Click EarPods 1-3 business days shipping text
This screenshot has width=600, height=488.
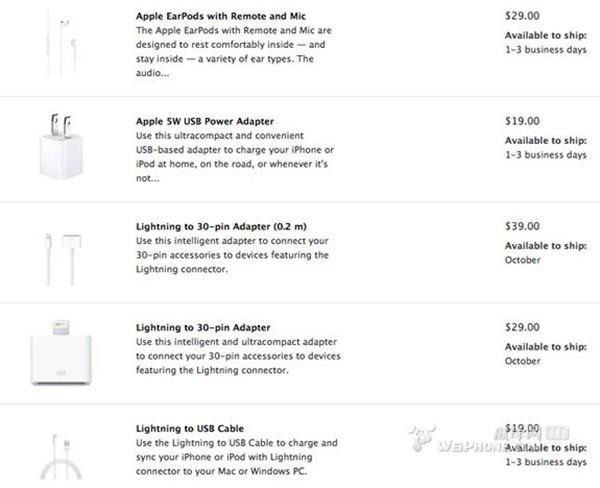point(546,50)
